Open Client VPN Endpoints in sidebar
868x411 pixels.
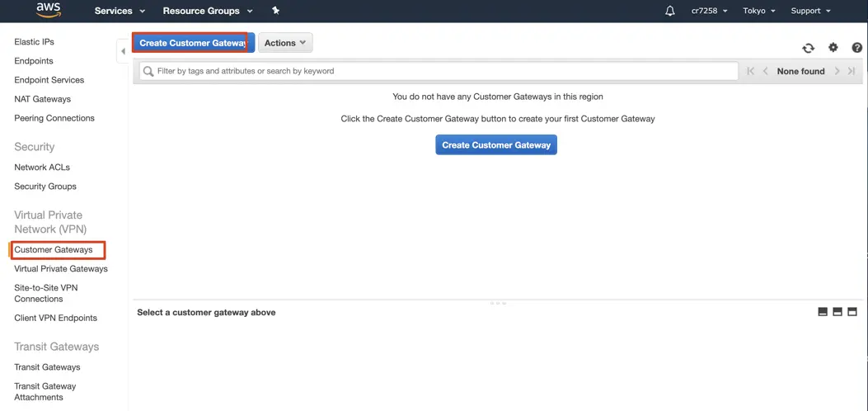click(x=56, y=318)
